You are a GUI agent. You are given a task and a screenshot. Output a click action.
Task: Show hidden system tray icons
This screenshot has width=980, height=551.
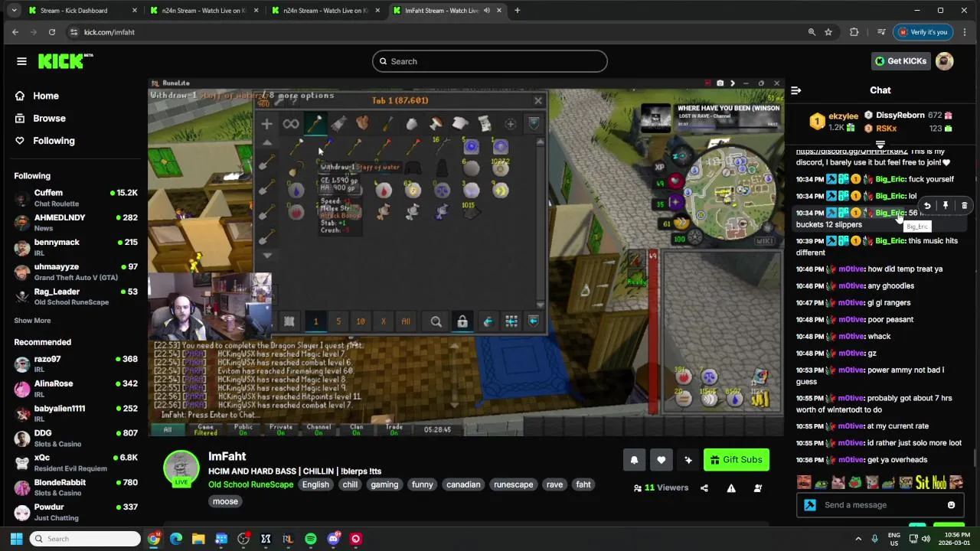858,539
